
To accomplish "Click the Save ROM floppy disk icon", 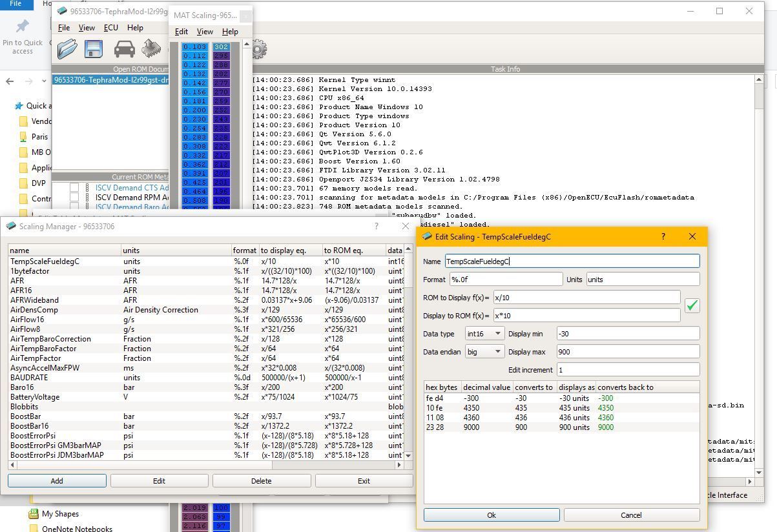I will point(94,49).
